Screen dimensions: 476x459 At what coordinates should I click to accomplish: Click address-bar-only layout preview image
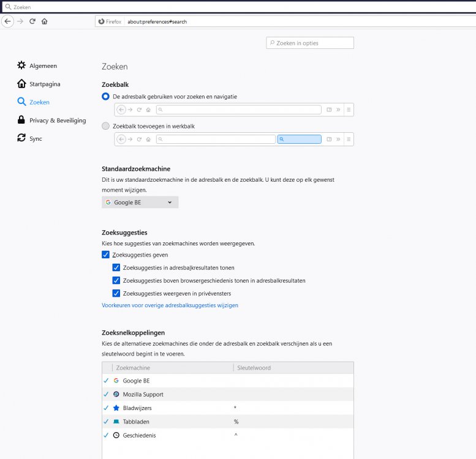[234, 110]
